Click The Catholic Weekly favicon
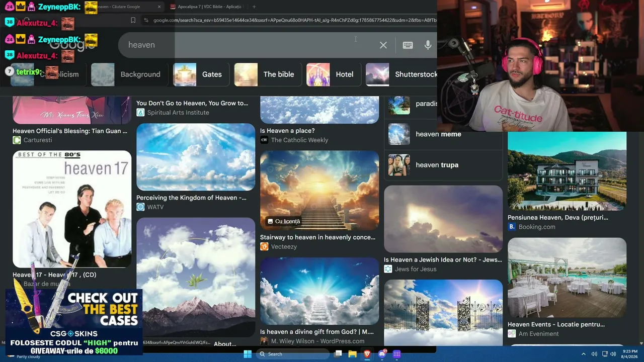 tap(264, 140)
